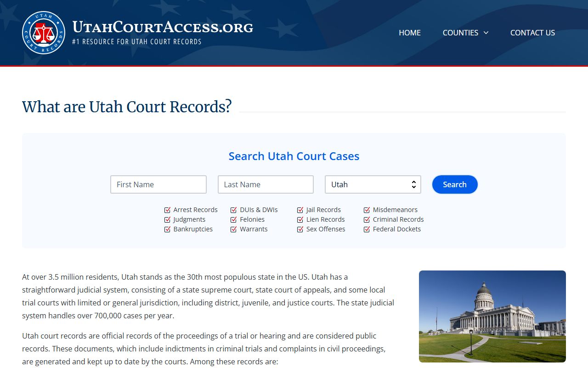Click the Jail Records checkmark icon
The height and width of the screenshot is (368, 588).
pyautogui.click(x=300, y=210)
